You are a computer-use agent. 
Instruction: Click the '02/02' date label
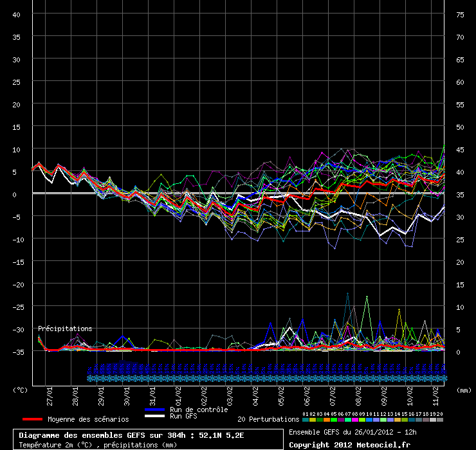[205, 396]
